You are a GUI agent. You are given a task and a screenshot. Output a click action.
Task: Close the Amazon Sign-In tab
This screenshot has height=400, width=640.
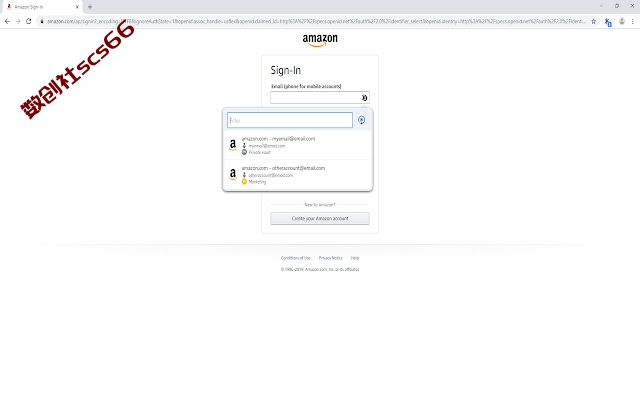tap(77, 7)
